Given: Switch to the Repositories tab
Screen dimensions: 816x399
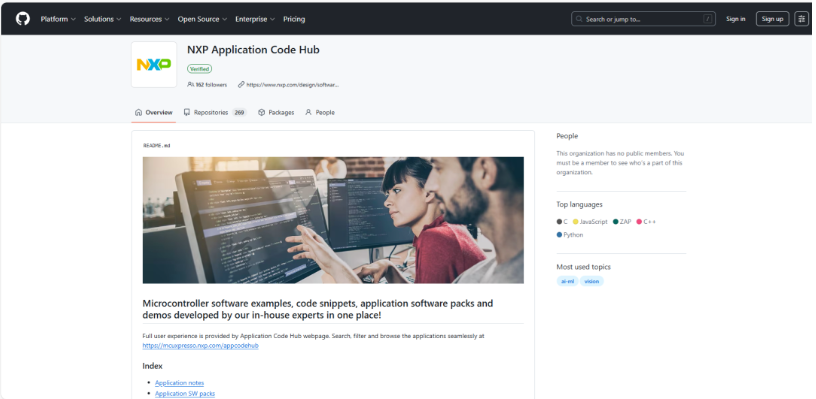Looking at the screenshot, I should point(215,112).
